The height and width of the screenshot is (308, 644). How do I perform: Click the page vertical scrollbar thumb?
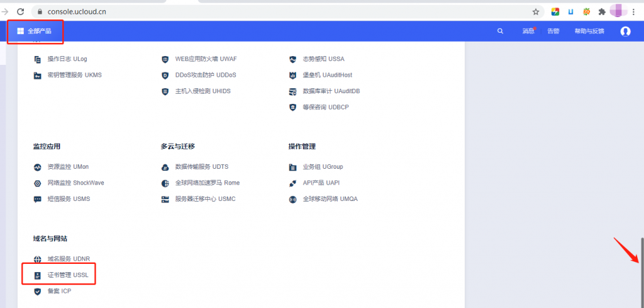(641, 271)
